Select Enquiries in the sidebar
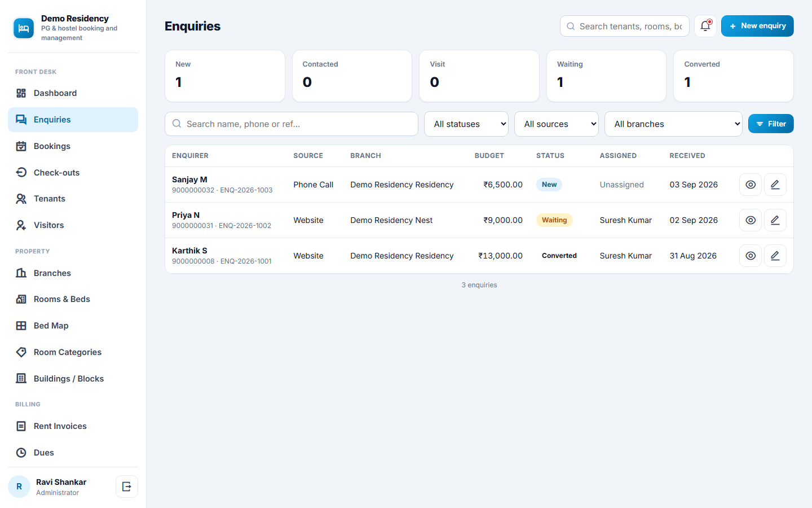812x508 pixels. point(73,120)
